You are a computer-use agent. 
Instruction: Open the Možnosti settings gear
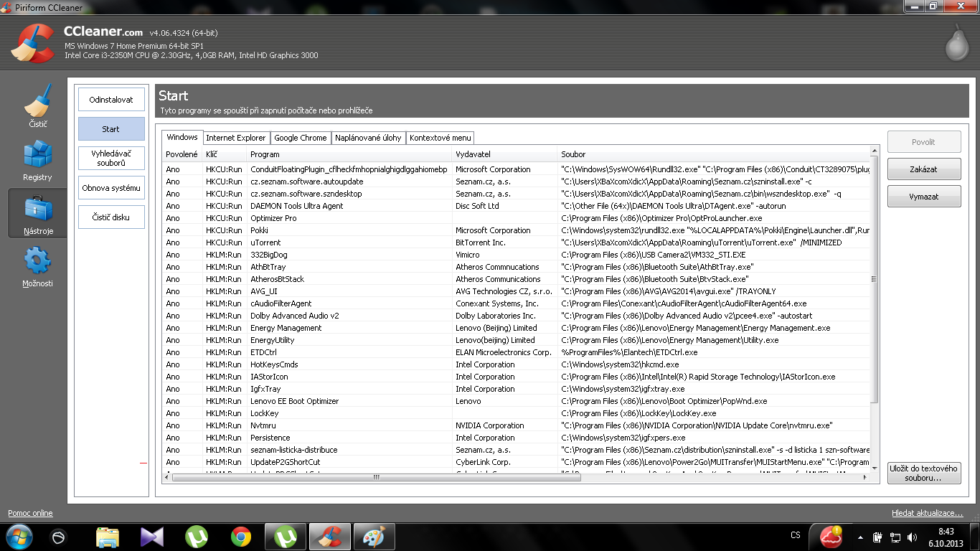37,266
